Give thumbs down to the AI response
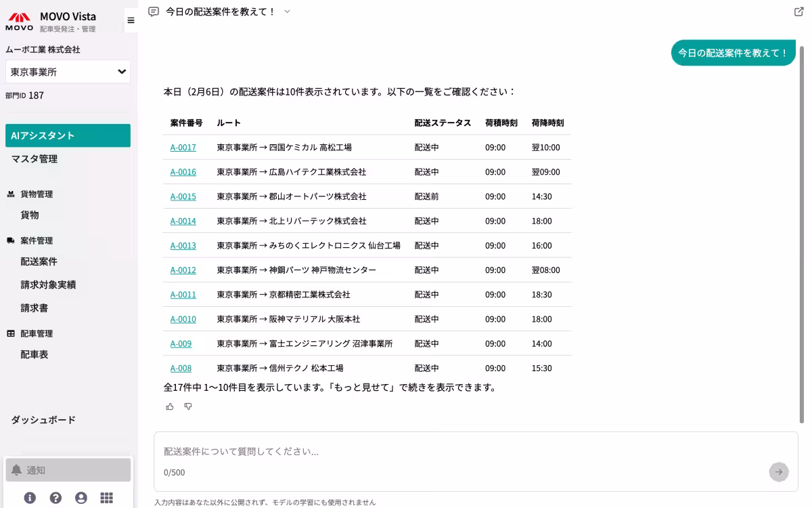Image resolution: width=812 pixels, height=508 pixels. point(188,406)
